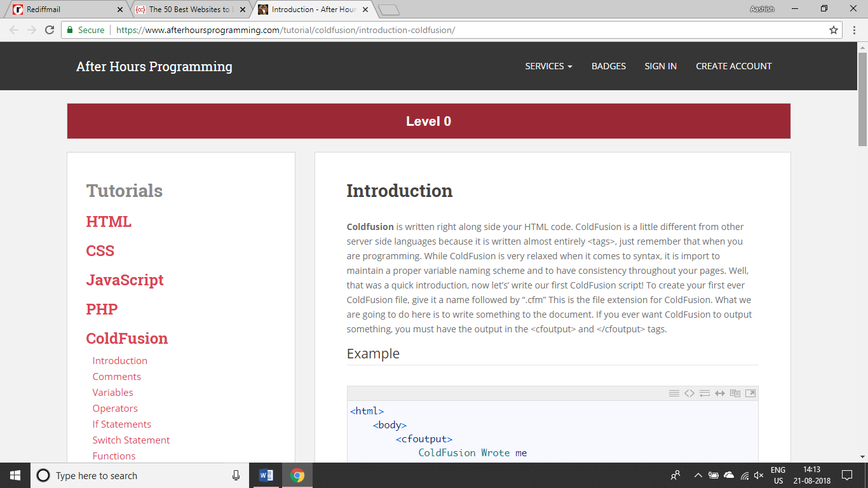This screenshot has width=868, height=488.
Task: Click the page's vertical scrollbar thumb
Action: (x=862, y=98)
